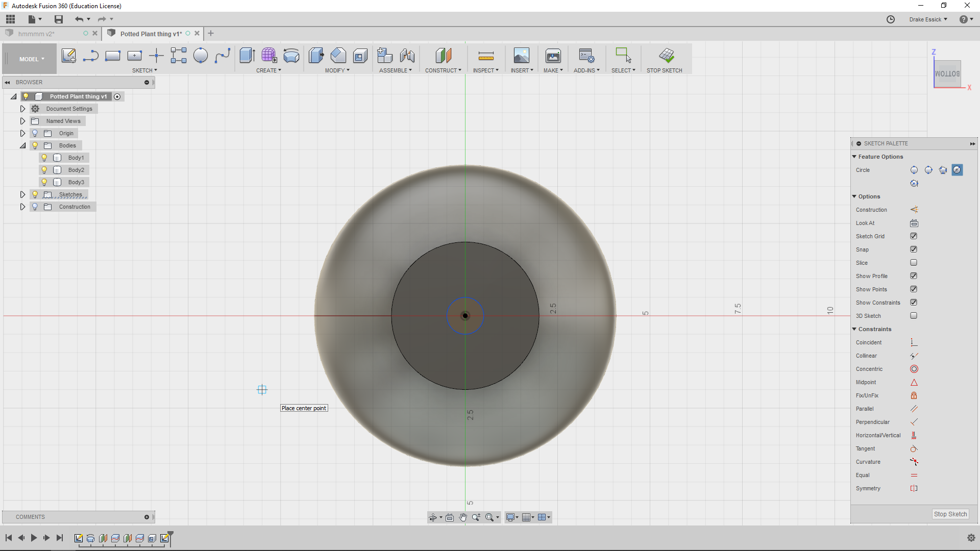Switch to the hmmmm v2 tab
Viewport: 980px width, 551px height.
point(36,34)
